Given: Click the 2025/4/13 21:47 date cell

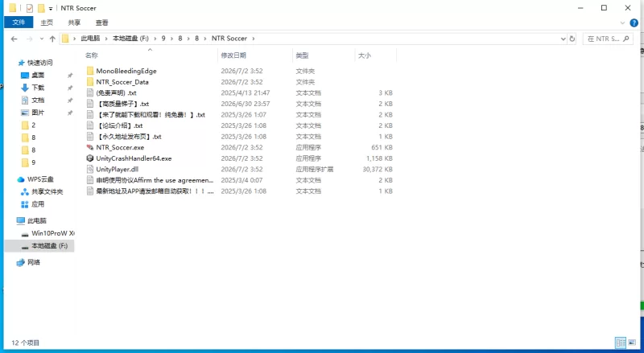Looking at the screenshot, I should pos(246,92).
